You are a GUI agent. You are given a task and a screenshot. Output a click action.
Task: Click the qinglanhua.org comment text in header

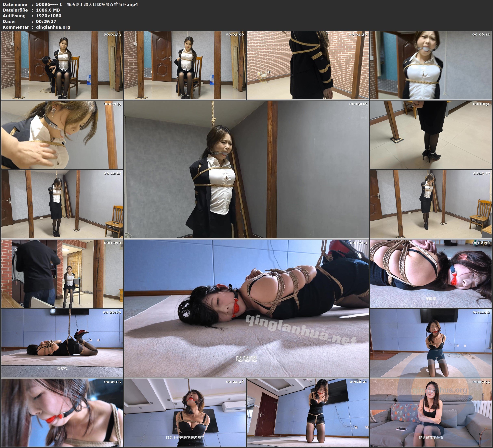coord(53,27)
